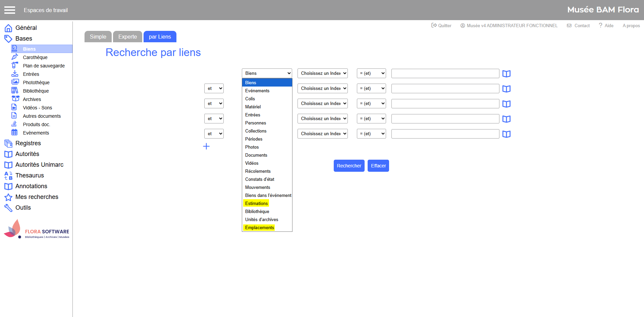The height and width of the screenshot is (317, 644).
Task: Click the Mes recherches star icon
Action: coord(8,197)
